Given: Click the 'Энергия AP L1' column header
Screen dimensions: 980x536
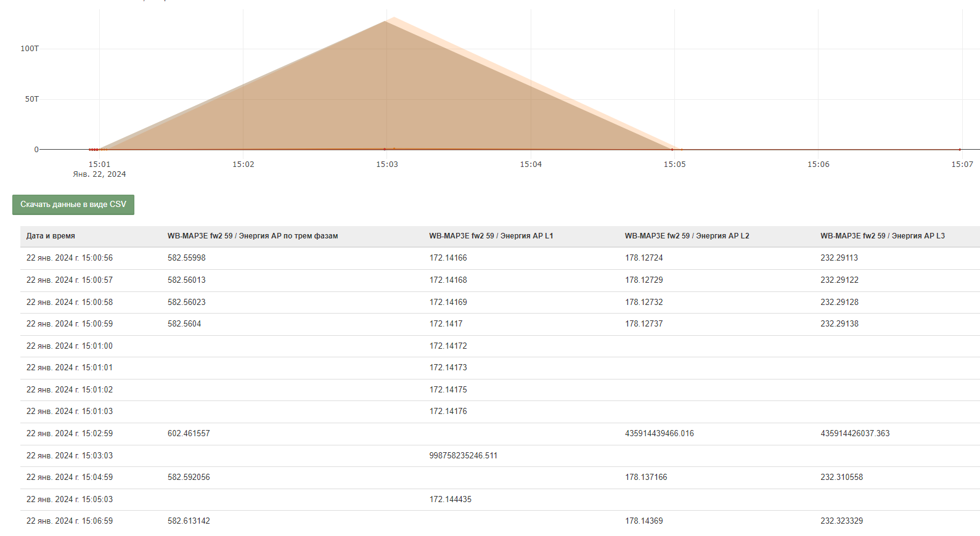Looking at the screenshot, I should [x=491, y=236].
